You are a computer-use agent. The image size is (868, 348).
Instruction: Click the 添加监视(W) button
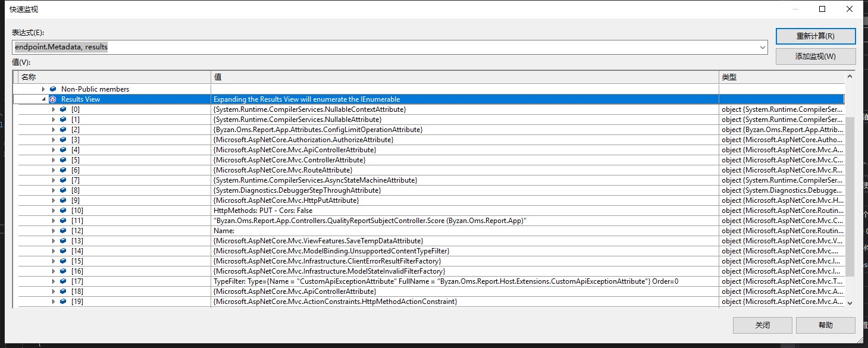point(815,56)
